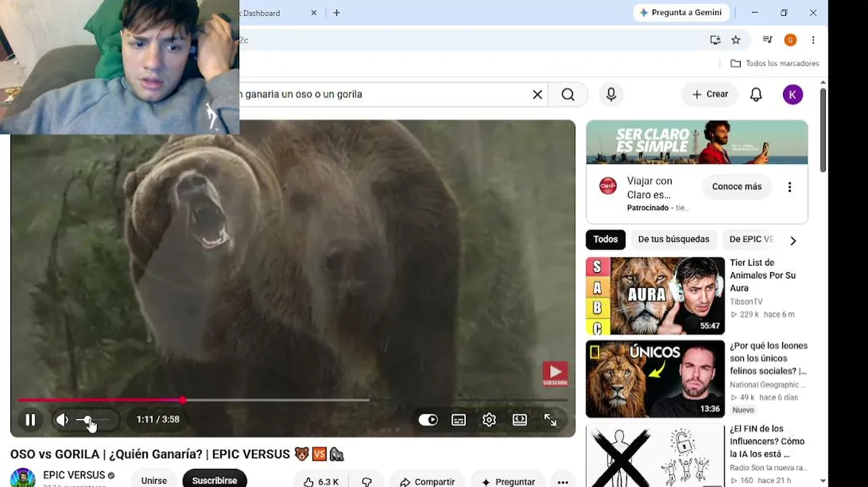Switch to theater mode view
This screenshot has width=868, height=487.
click(x=519, y=420)
